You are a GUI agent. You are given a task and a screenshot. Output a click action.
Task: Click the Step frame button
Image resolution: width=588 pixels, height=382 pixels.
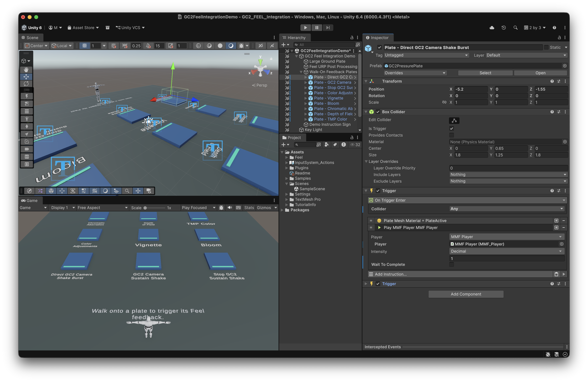pos(328,28)
